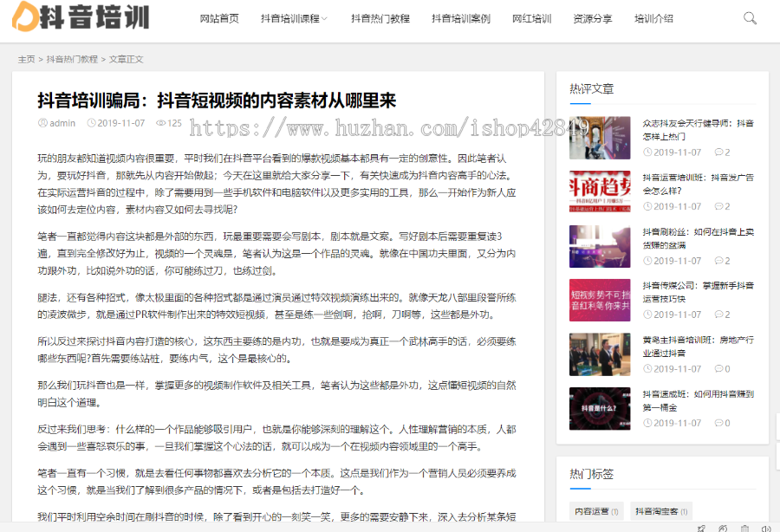Click the speaker icon in bottom status bar
This screenshot has height=532, width=780.
pos(766,529)
